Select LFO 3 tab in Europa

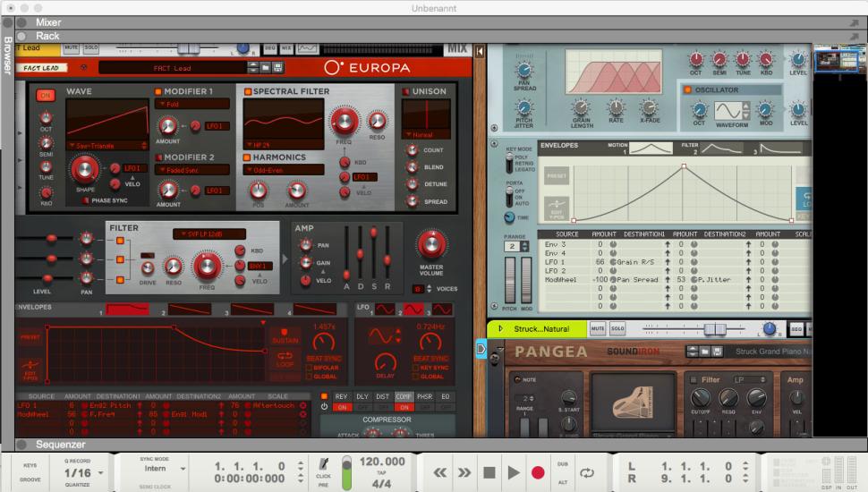pyautogui.click(x=442, y=309)
